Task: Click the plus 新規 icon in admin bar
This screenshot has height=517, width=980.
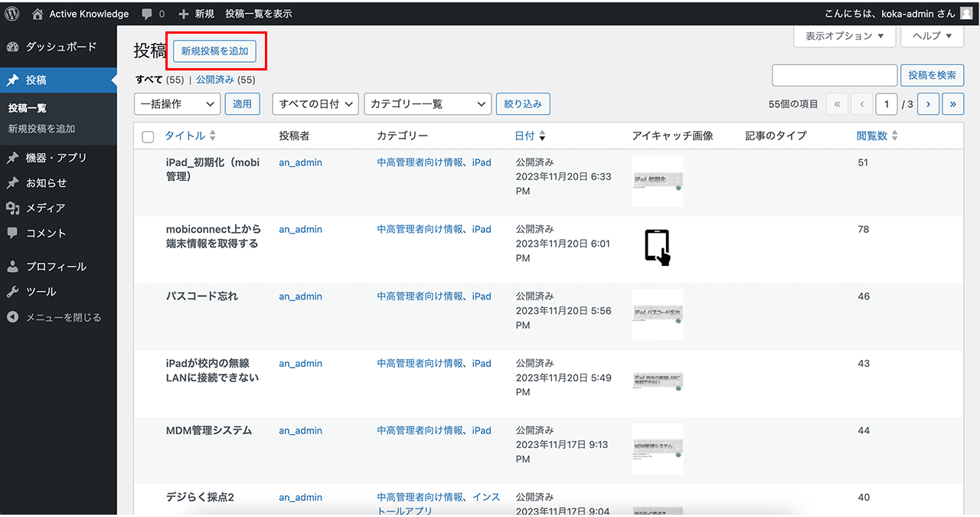Action: point(183,14)
